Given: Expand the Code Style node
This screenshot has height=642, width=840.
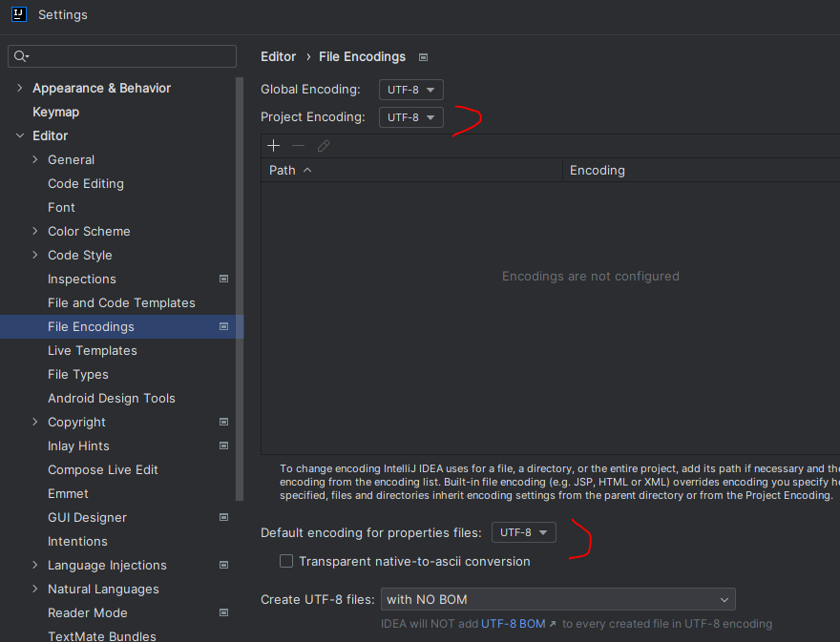Looking at the screenshot, I should (35, 255).
